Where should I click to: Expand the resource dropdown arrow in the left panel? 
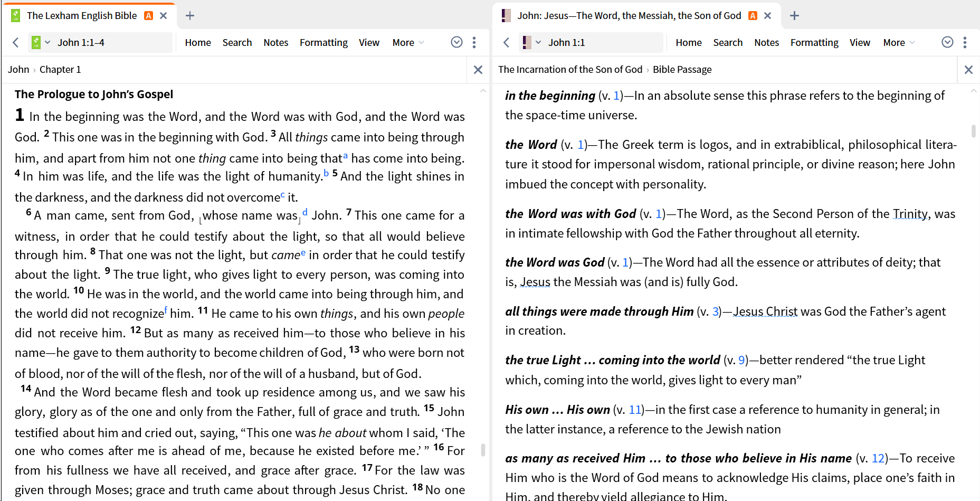coord(47,42)
